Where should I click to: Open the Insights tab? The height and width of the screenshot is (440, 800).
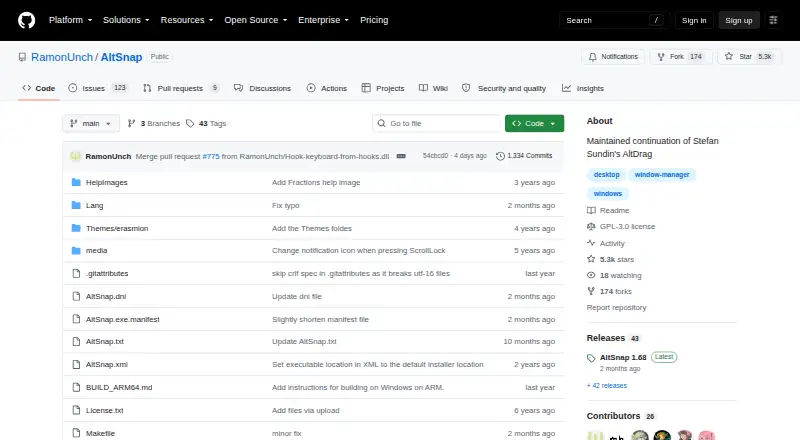click(583, 88)
